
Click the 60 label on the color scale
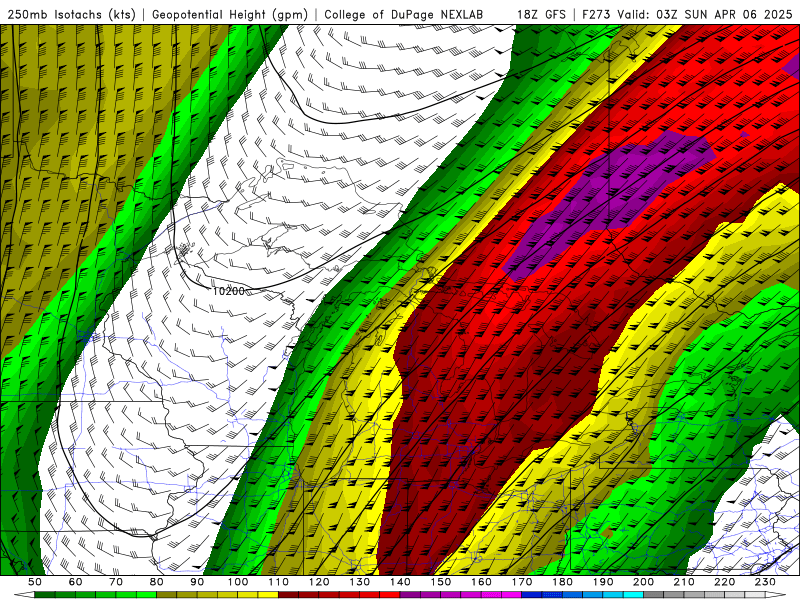pos(76,582)
